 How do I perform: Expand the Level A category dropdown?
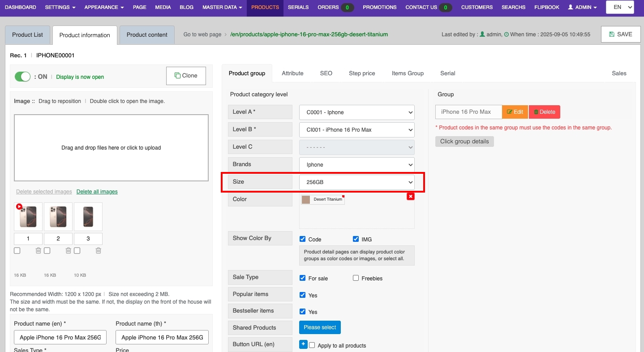(356, 112)
